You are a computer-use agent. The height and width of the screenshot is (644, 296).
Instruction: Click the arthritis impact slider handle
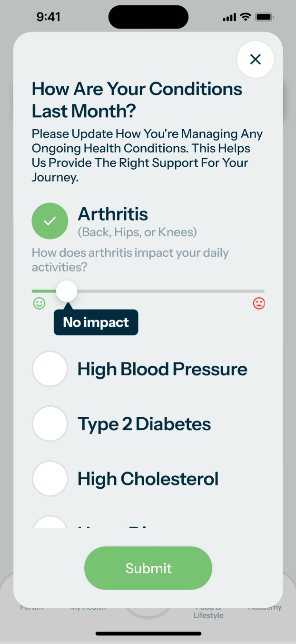pyautogui.click(x=67, y=291)
